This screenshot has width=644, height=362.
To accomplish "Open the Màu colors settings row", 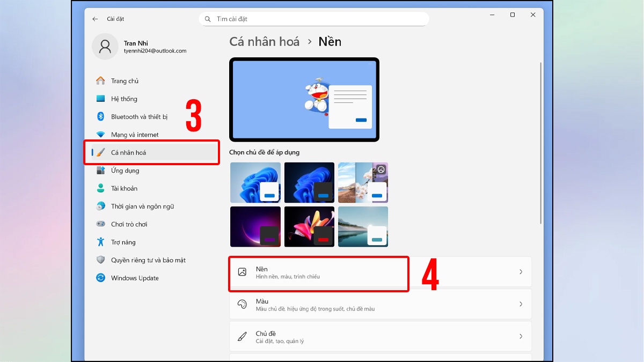I will 380,304.
